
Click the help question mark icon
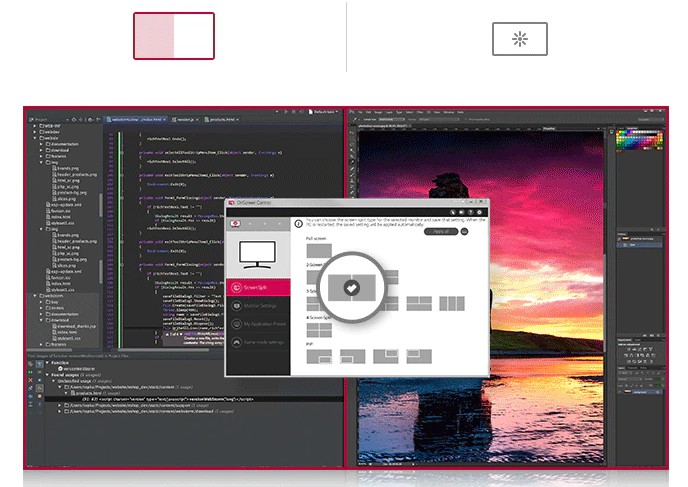(469, 212)
